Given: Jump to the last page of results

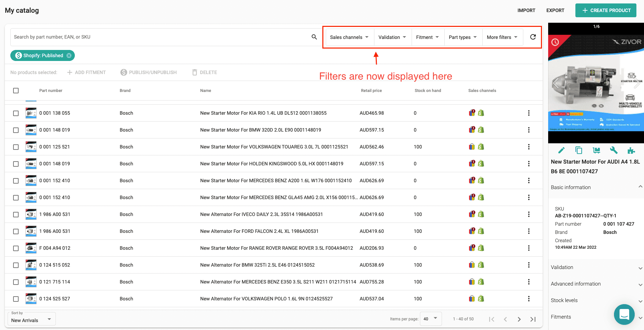Looking at the screenshot, I should 533,319.
